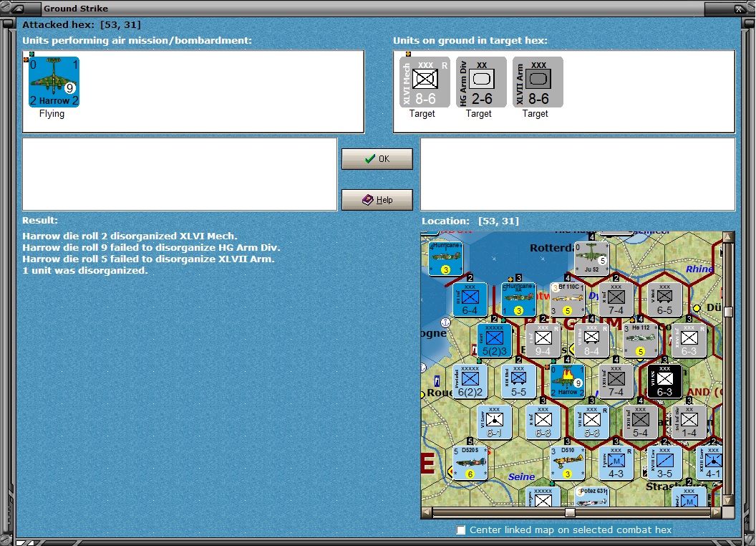Click the burning Harrow counter on the map

point(568,381)
